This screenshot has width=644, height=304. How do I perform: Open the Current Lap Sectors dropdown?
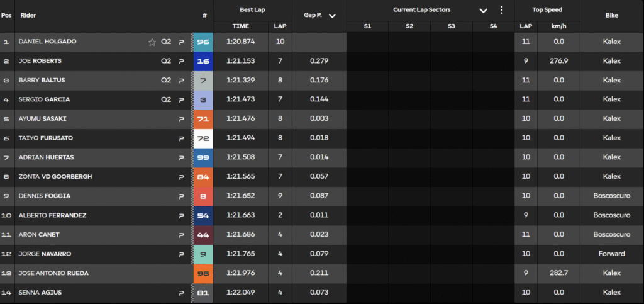[483, 10]
